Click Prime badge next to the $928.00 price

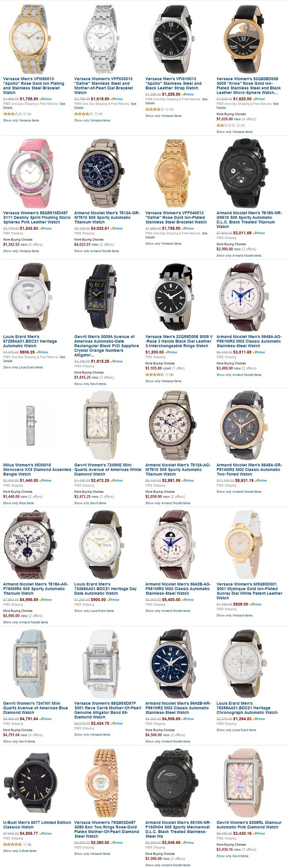(256, 604)
